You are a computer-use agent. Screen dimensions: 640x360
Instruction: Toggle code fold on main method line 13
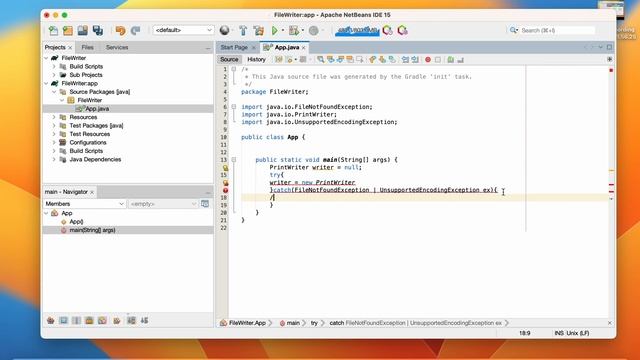pos(233,160)
